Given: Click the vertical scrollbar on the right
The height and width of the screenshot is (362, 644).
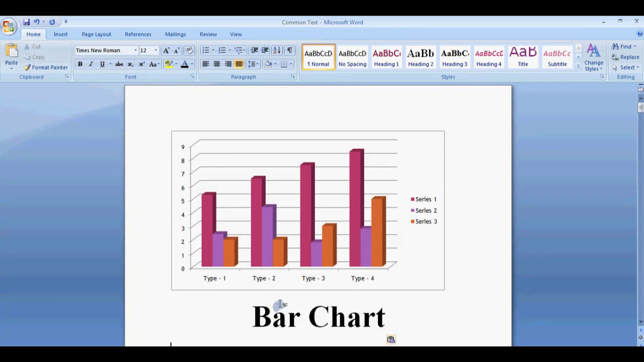Looking at the screenshot, I should click(639, 201).
